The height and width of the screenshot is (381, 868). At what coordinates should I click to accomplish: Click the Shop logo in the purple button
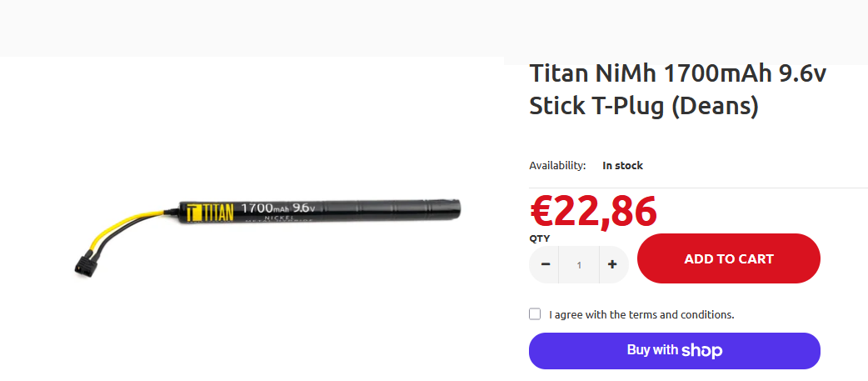click(x=701, y=351)
